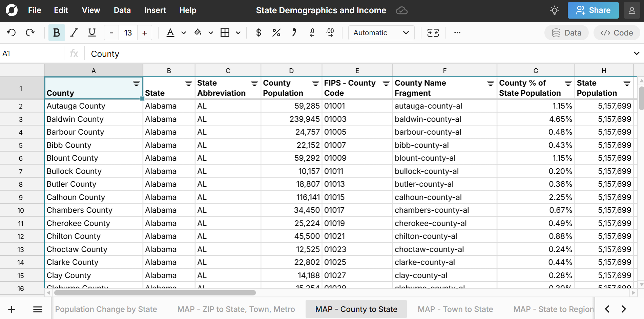The width and height of the screenshot is (644, 319).
Task: Format cell as currency with dollar icon
Action: pos(258,33)
